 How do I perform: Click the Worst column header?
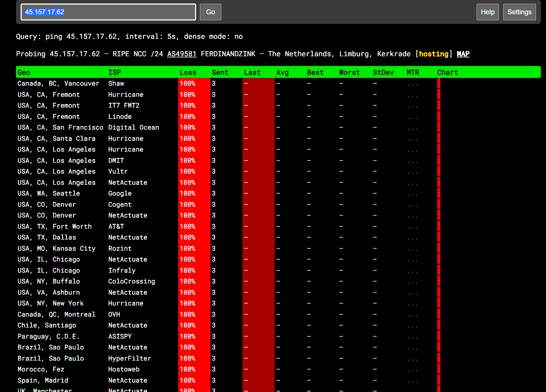(x=349, y=73)
